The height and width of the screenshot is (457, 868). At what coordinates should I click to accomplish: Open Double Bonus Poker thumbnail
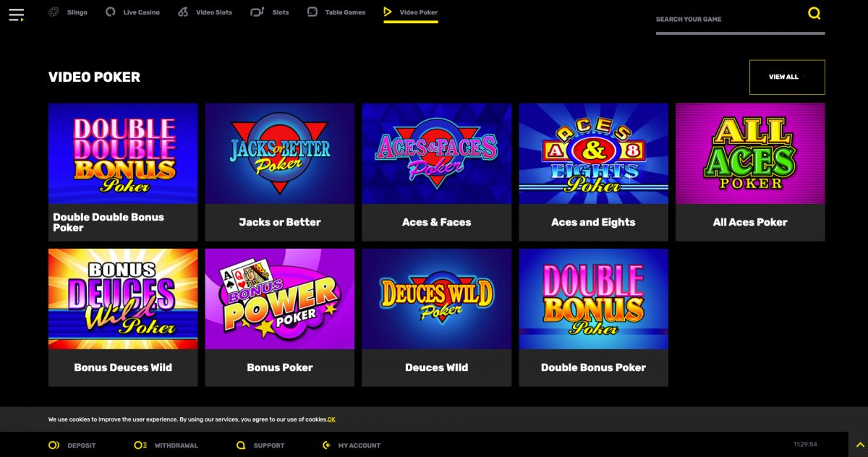tap(594, 299)
